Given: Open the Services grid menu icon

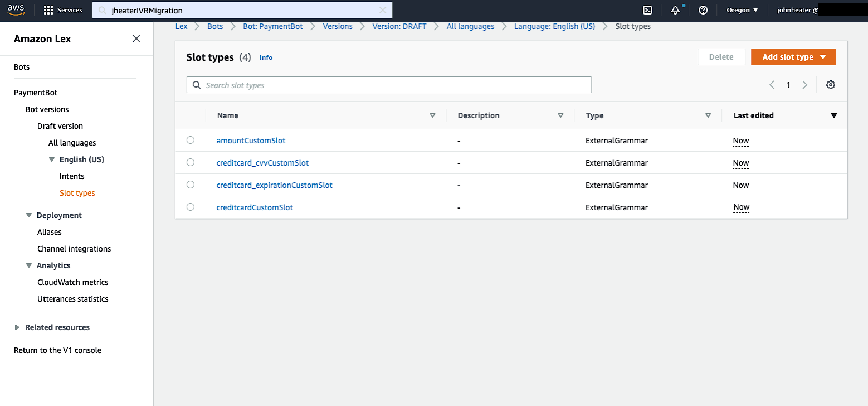Looking at the screenshot, I should [48, 10].
